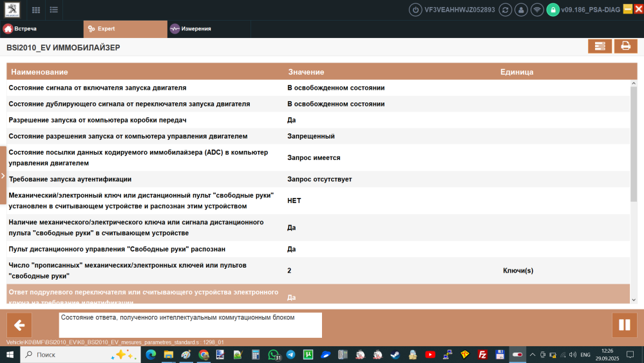
Task: Open the user profile icon
Action: pyautogui.click(x=521, y=10)
